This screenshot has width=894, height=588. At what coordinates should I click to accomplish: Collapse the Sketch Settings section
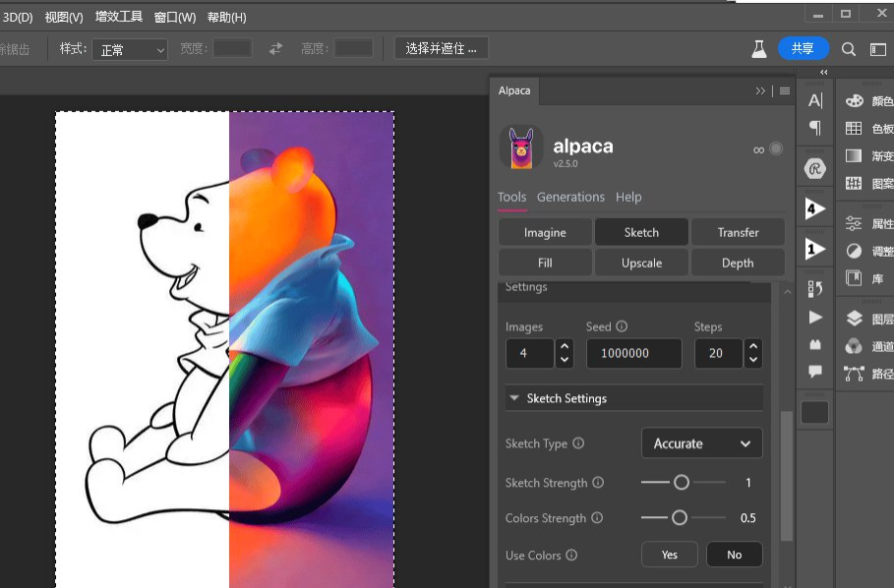514,398
